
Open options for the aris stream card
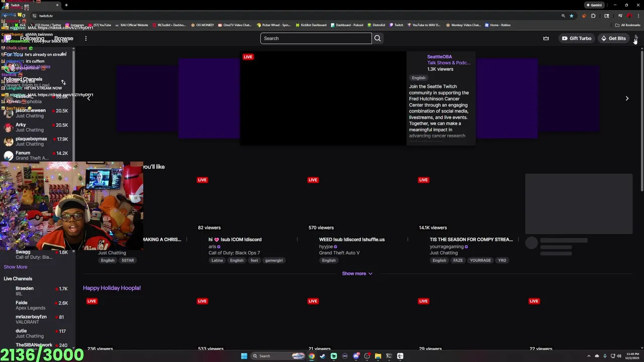[297, 239]
